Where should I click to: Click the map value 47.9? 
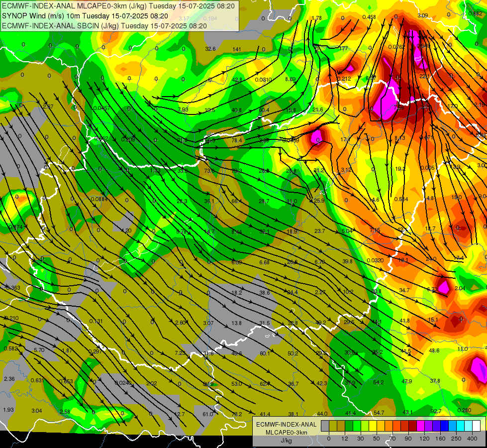[407, 381]
